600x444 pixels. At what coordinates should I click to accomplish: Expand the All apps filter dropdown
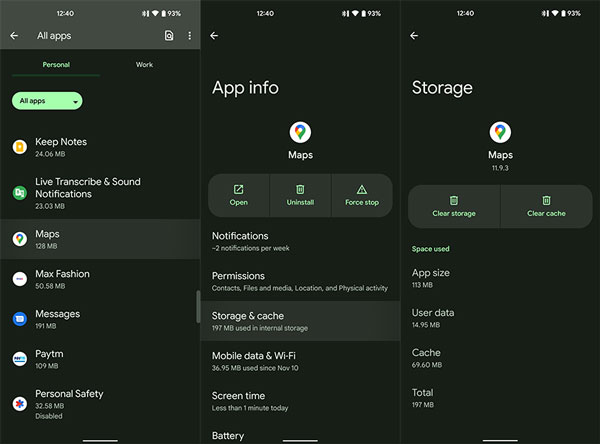pyautogui.click(x=47, y=101)
